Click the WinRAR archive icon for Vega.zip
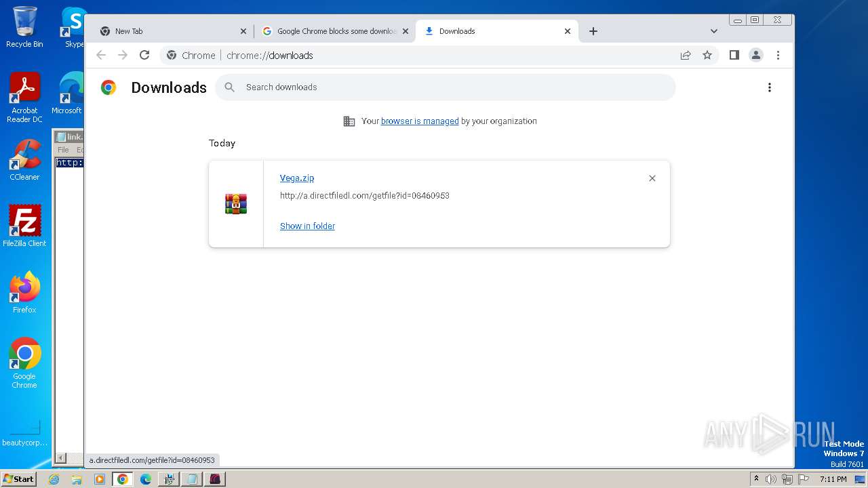Viewport: 868px width, 488px height. tap(236, 204)
